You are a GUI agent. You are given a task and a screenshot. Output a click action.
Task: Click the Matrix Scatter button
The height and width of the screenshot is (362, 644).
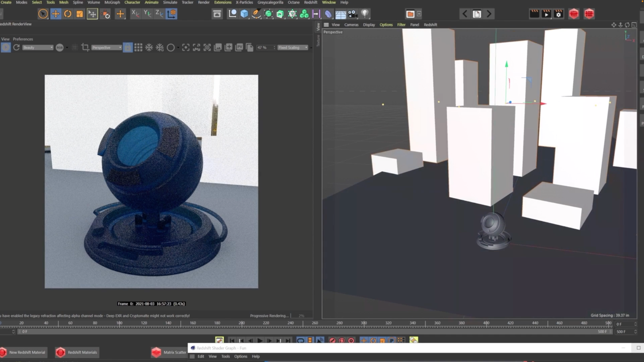(169, 352)
